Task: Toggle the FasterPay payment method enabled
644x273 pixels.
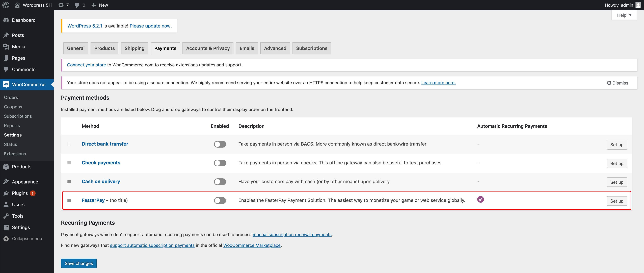Action: click(x=219, y=200)
